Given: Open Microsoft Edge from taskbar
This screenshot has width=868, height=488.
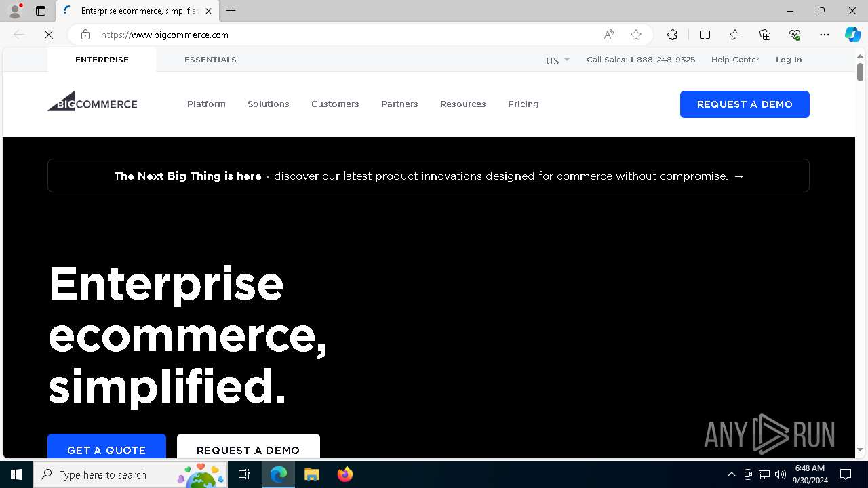Looking at the screenshot, I should pos(279,474).
